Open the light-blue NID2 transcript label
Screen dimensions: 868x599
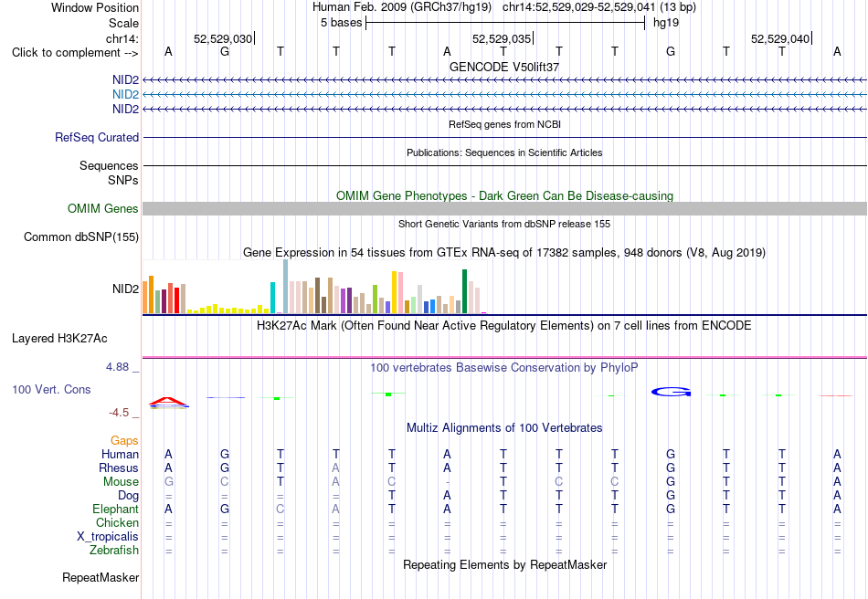pos(126,95)
